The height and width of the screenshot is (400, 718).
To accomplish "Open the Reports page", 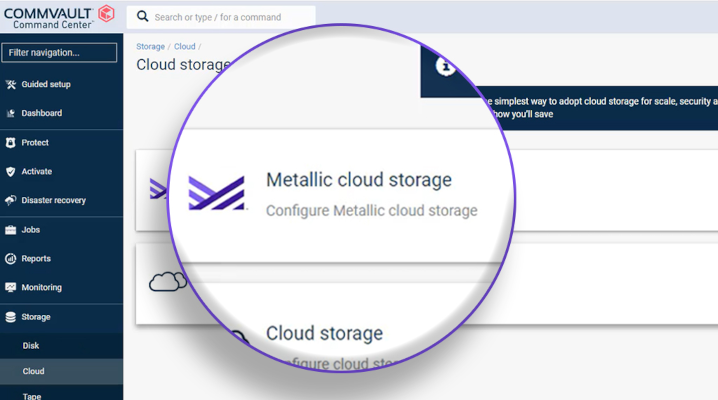I will click(36, 259).
